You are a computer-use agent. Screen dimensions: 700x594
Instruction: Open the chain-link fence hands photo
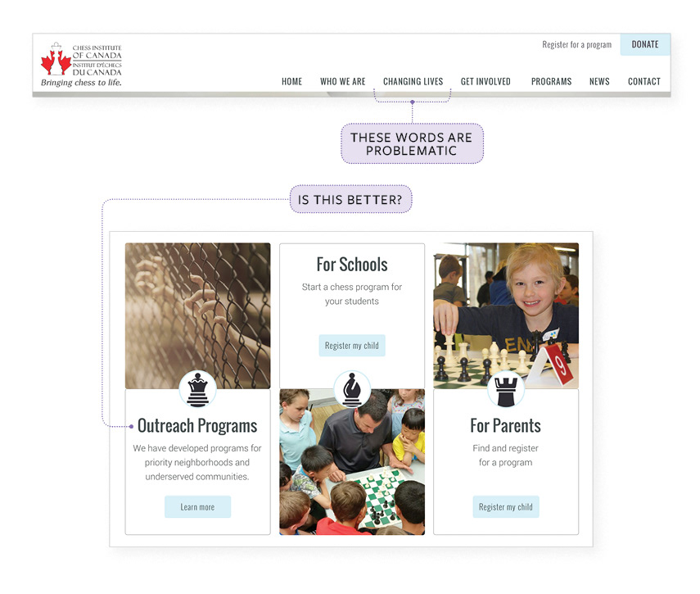[198, 315]
